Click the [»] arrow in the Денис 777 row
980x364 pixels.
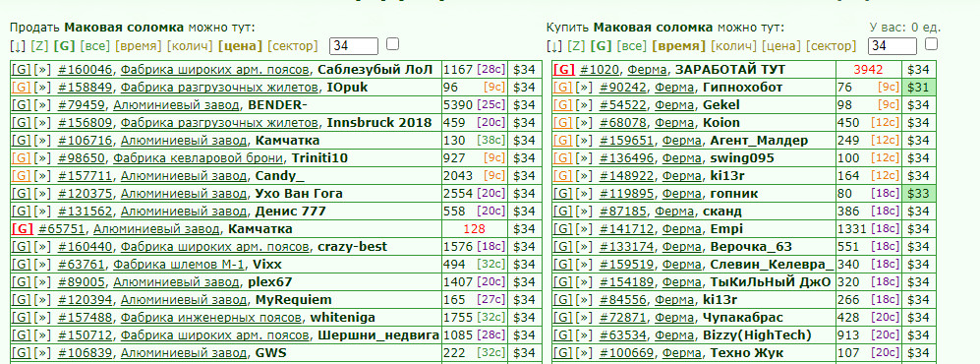click(x=42, y=212)
